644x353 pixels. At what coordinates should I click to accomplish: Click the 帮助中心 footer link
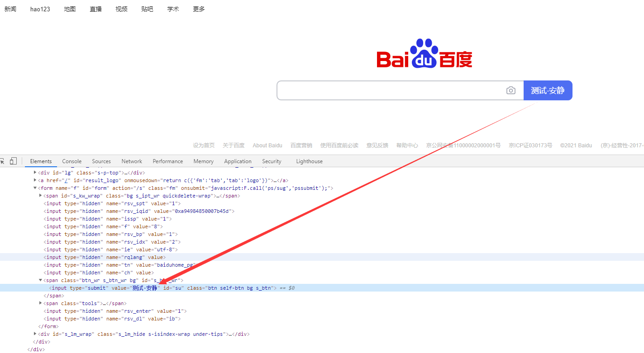click(x=407, y=146)
